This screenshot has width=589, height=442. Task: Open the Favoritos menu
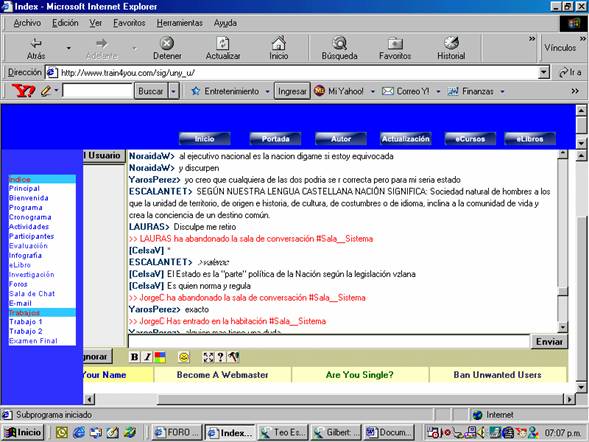point(129,23)
